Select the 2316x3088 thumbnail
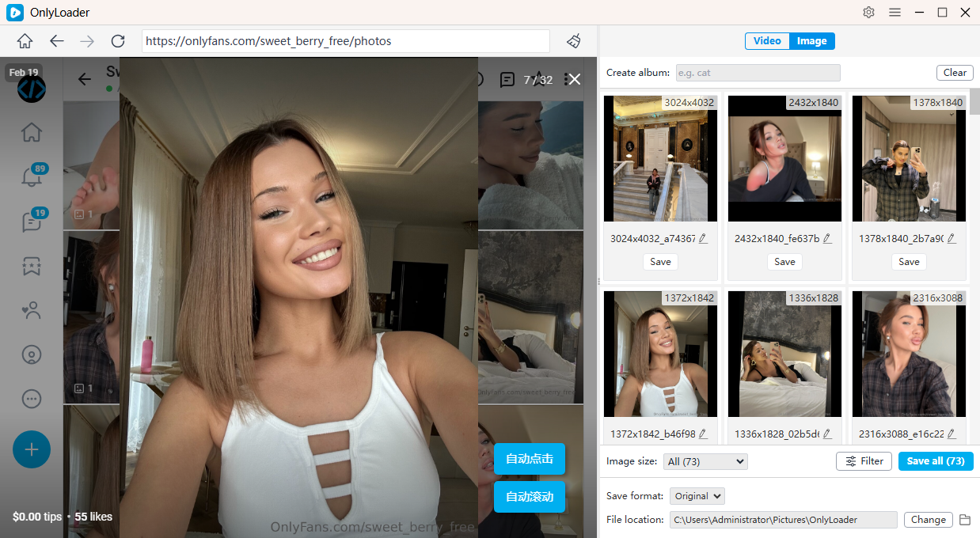The image size is (980, 538). (909, 354)
